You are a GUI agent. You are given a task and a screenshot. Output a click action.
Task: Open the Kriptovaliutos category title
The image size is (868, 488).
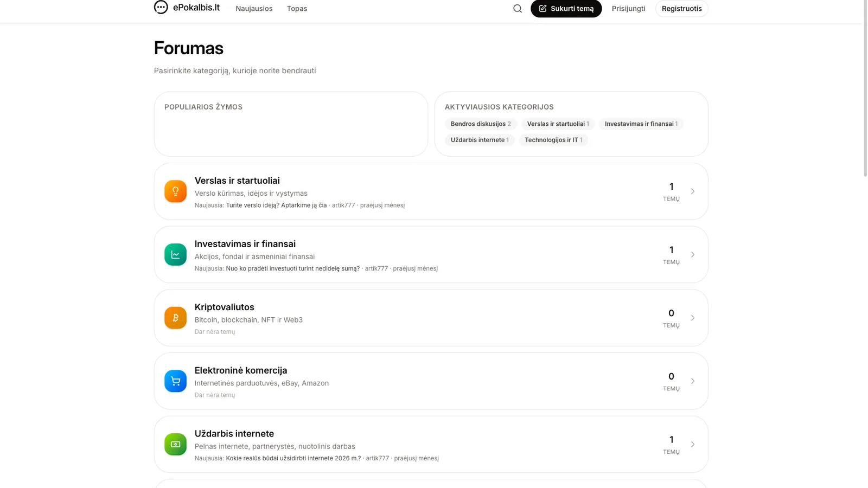224,307
